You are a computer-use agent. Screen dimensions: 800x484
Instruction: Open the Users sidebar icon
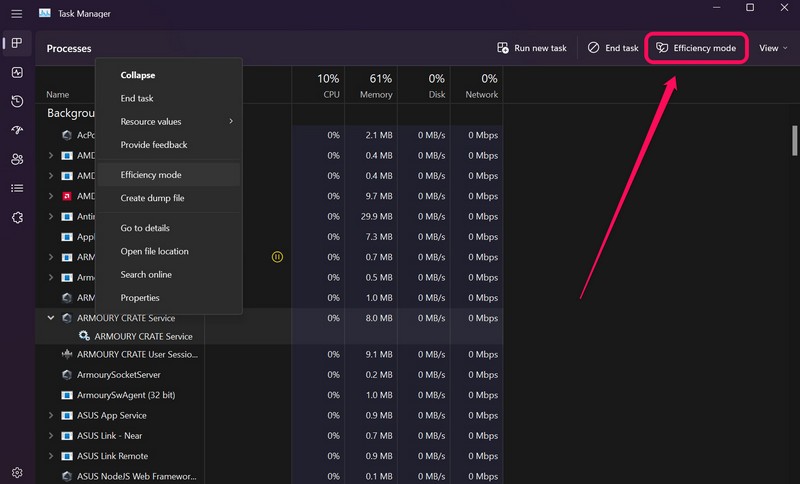[17, 159]
